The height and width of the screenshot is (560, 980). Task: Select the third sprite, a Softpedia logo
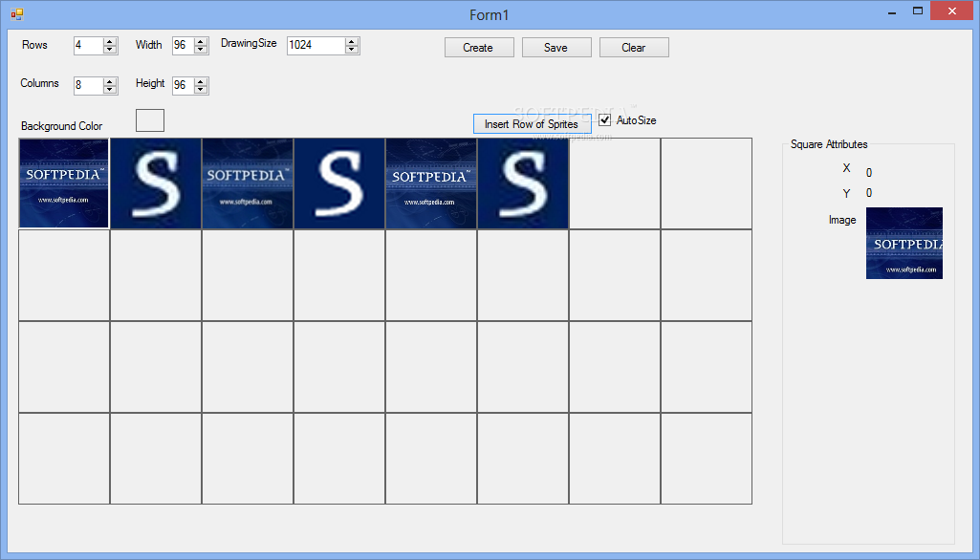point(248,183)
